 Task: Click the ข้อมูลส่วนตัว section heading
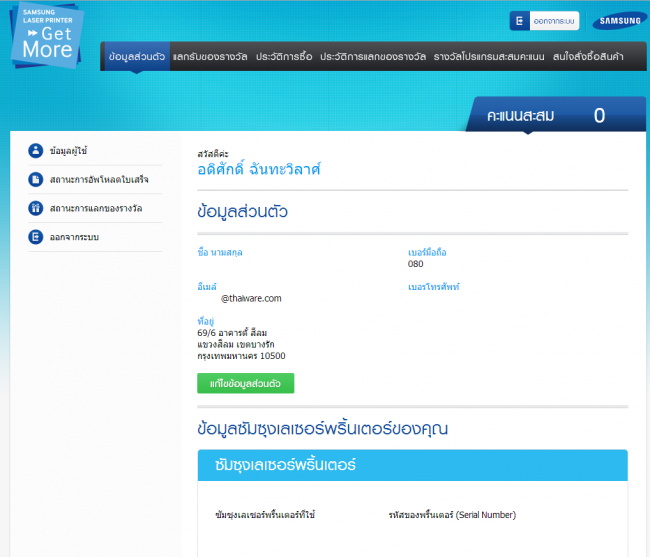click(x=242, y=211)
